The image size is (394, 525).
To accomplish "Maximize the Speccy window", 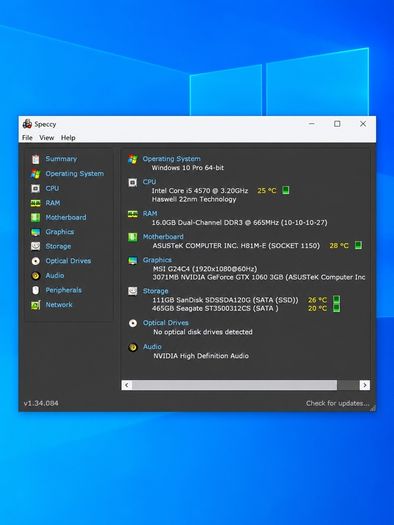I will [337, 124].
